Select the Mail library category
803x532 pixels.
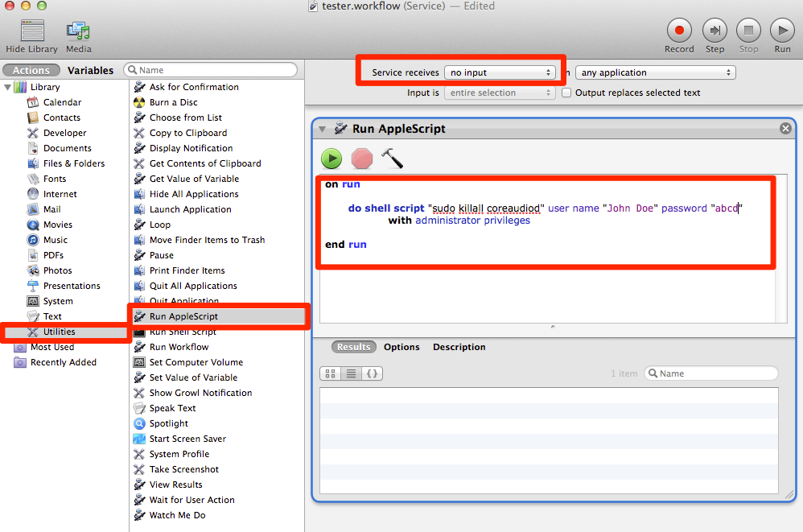tap(51, 209)
